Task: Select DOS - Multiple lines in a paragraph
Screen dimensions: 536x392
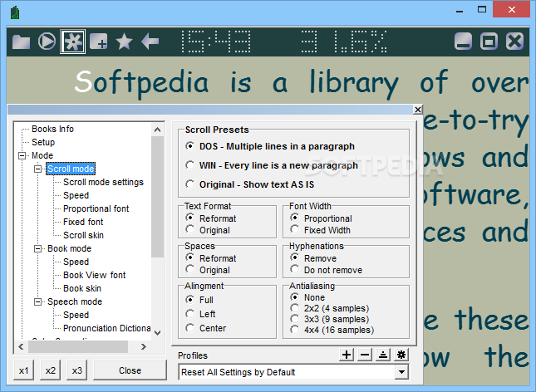Action: [x=270, y=146]
